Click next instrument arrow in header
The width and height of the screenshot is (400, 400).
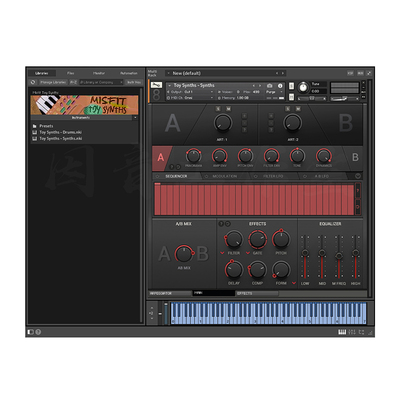[260, 86]
